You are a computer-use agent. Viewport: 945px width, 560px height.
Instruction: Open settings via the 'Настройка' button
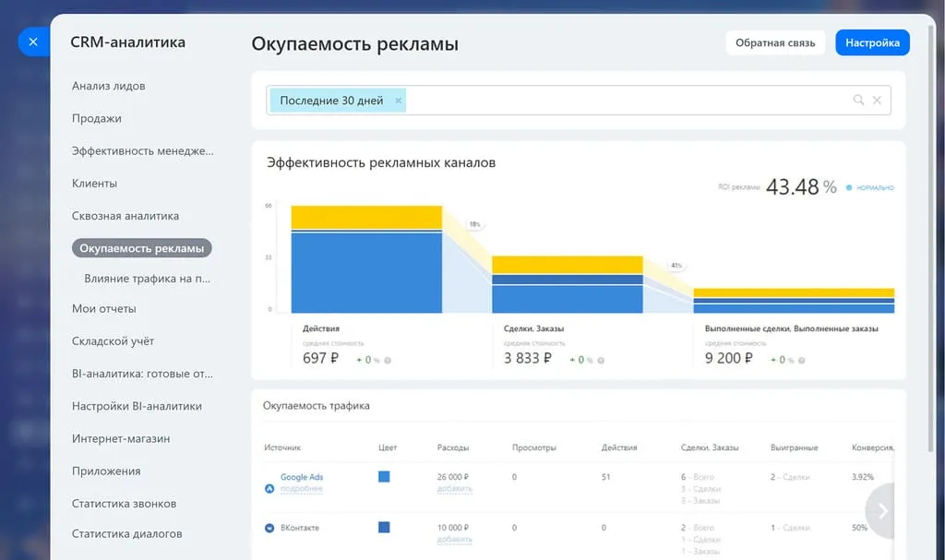tap(871, 42)
